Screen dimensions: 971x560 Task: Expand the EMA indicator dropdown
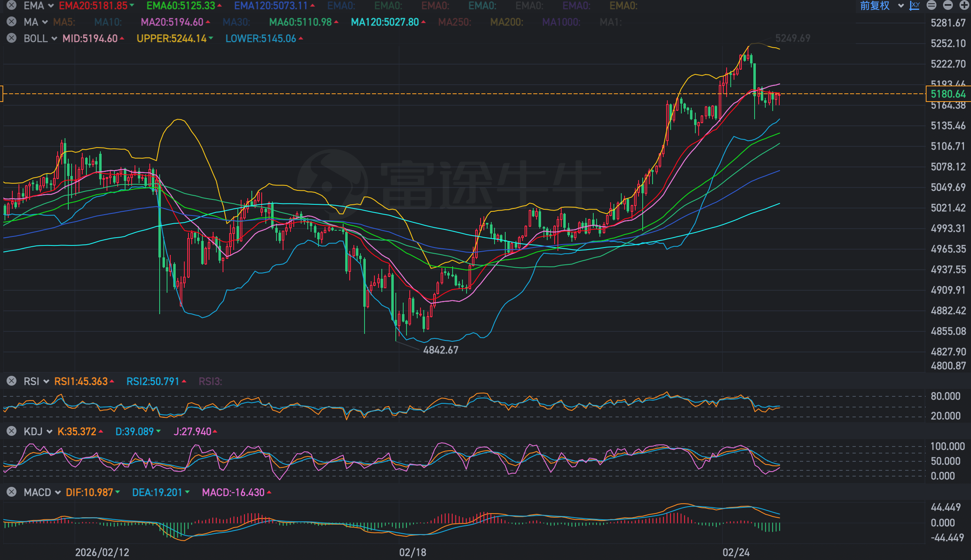coord(51,6)
